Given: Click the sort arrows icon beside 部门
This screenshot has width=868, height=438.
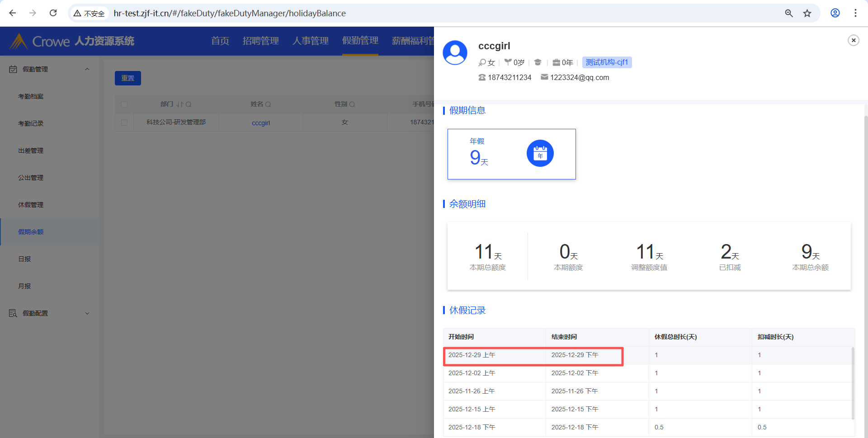Looking at the screenshot, I should [179, 104].
